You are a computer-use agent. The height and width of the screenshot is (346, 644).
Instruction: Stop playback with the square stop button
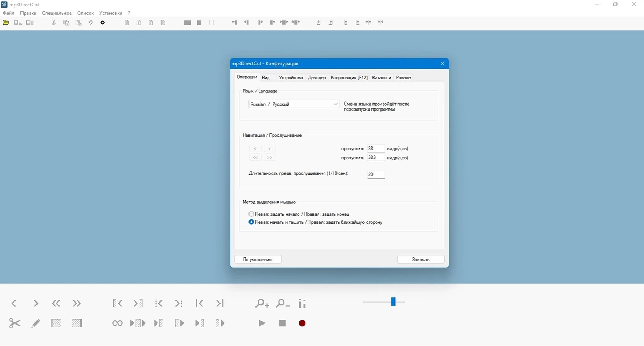282,323
